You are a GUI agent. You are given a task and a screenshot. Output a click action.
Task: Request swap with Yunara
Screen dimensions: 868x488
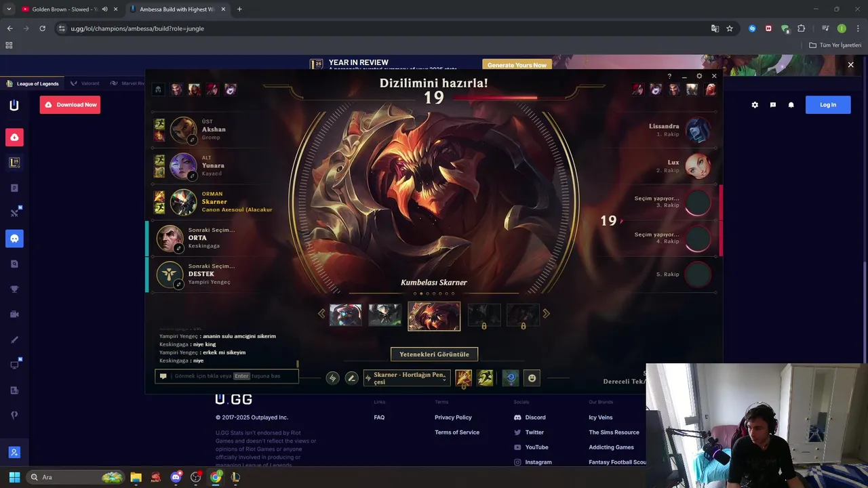coord(192,176)
